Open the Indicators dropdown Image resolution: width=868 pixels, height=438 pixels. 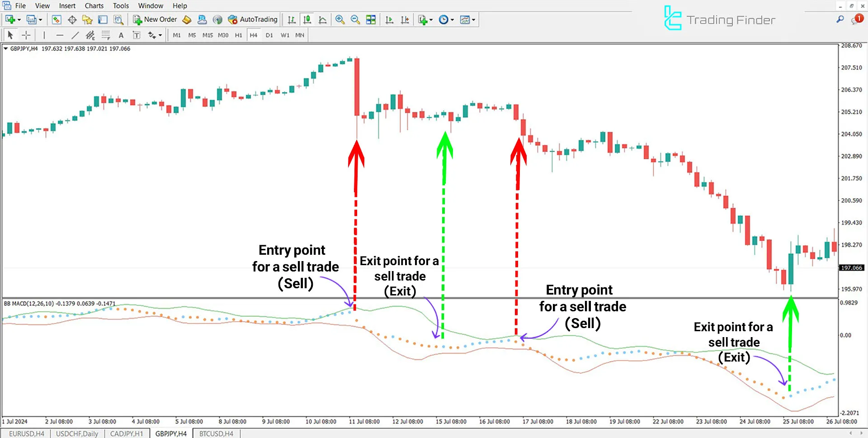(x=425, y=19)
